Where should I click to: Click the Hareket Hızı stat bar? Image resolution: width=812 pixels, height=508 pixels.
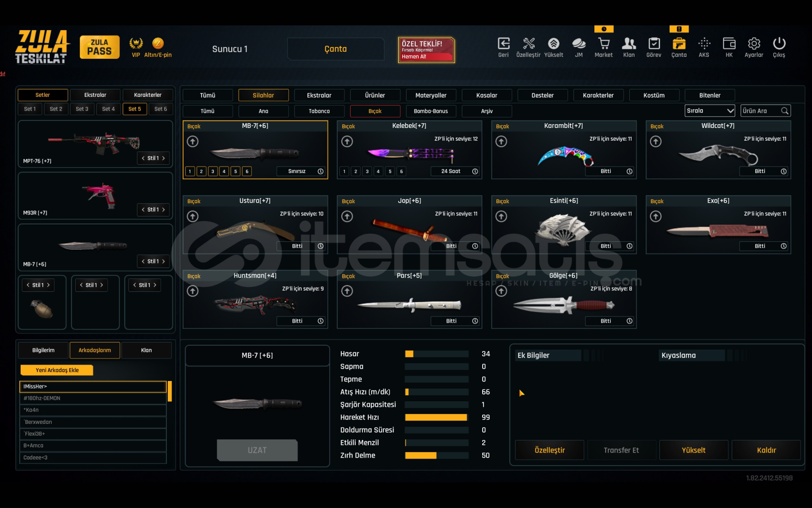pos(437,417)
